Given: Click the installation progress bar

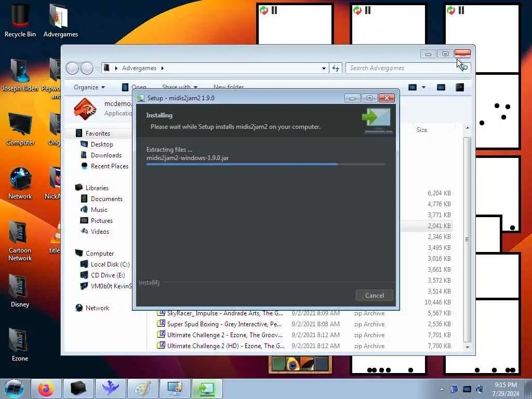Looking at the screenshot, I should tap(265, 164).
